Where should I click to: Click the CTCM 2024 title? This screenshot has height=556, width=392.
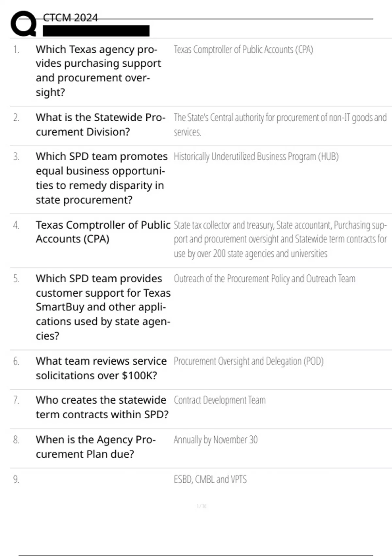(70, 18)
